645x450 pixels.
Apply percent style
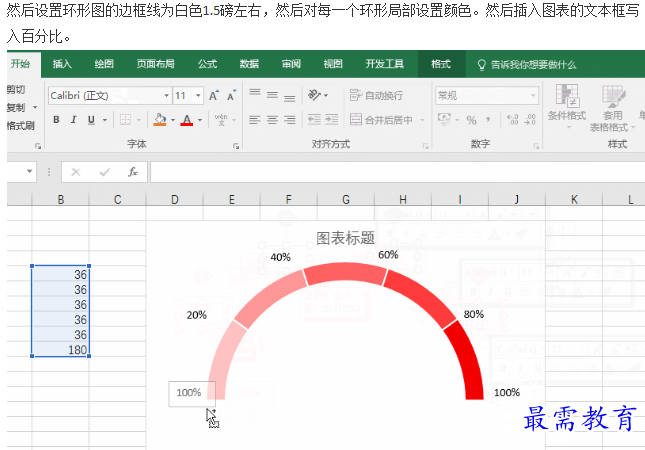tap(471, 120)
